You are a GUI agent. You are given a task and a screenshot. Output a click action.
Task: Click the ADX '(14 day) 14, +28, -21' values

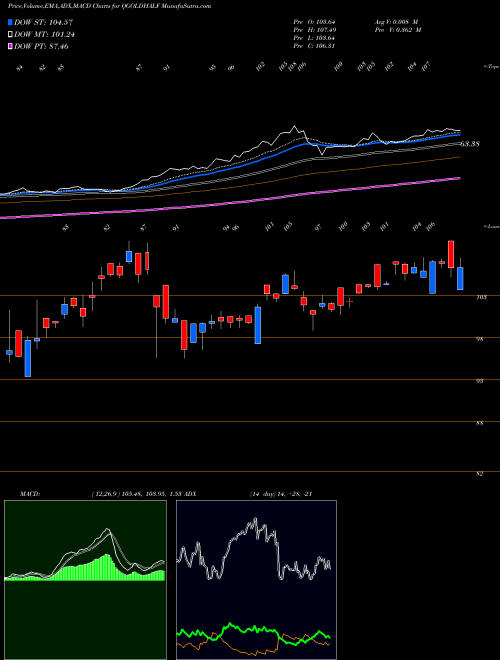(x=280, y=494)
